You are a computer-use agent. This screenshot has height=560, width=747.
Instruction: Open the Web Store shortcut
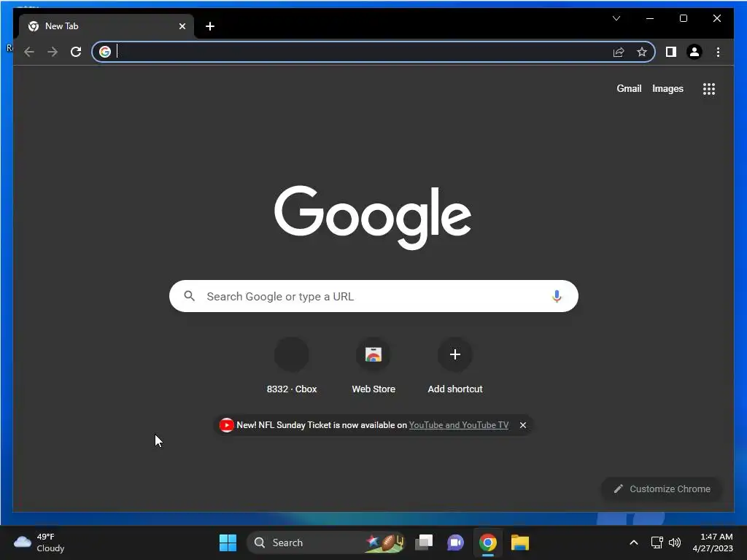point(373,366)
